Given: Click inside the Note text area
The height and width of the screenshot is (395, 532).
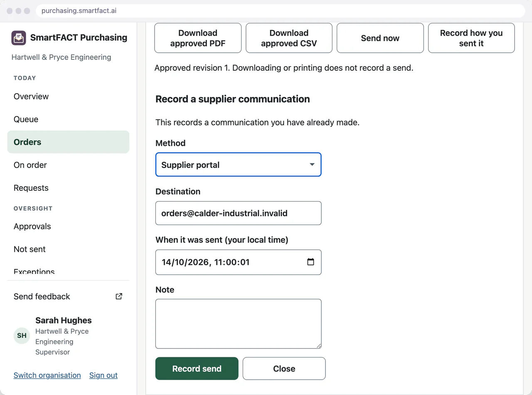Looking at the screenshot, I should coord(238,323).
